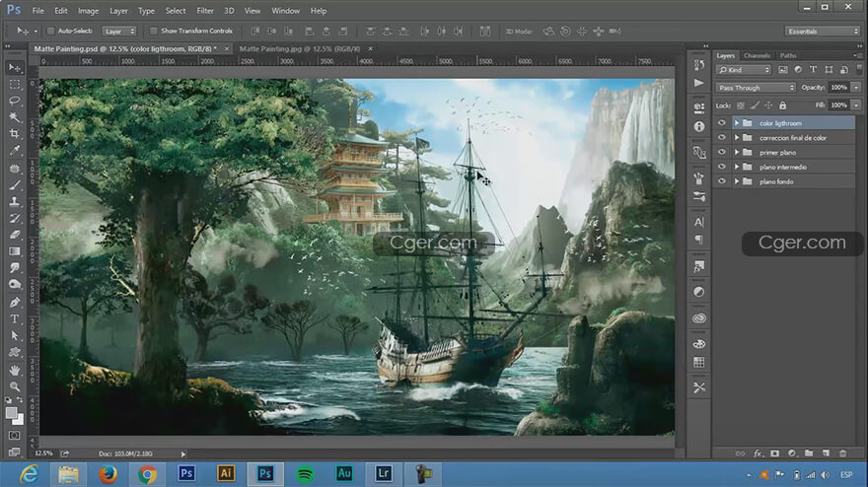868x487 pixels.
Task: Close the Matte Painting.psd tab
Action: coord(227,48)
